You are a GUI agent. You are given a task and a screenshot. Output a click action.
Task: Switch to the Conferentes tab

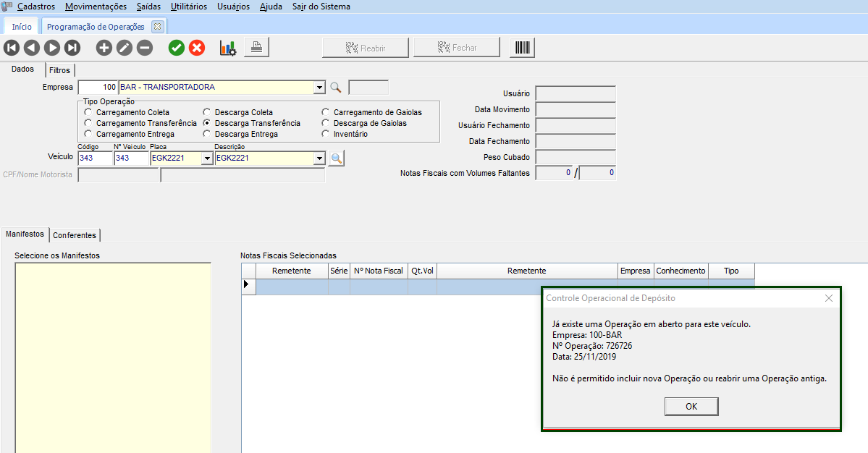click(75, 235)
